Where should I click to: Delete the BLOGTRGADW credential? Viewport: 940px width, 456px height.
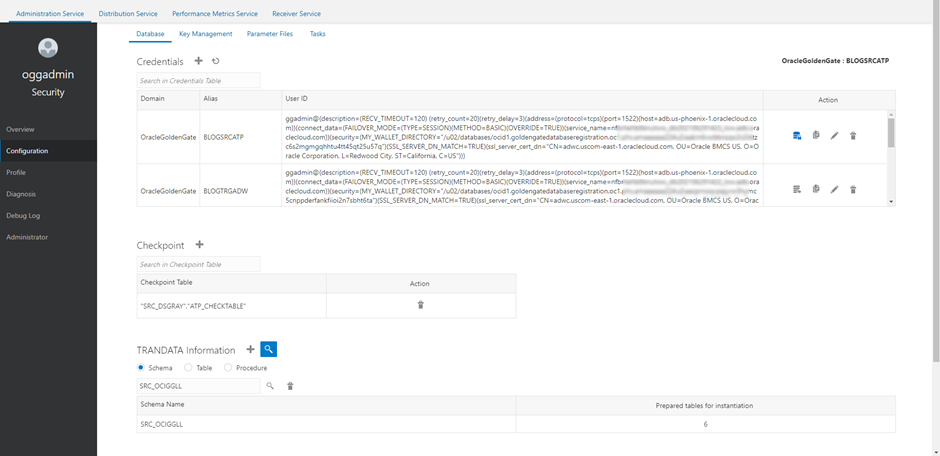click(853, 189)
